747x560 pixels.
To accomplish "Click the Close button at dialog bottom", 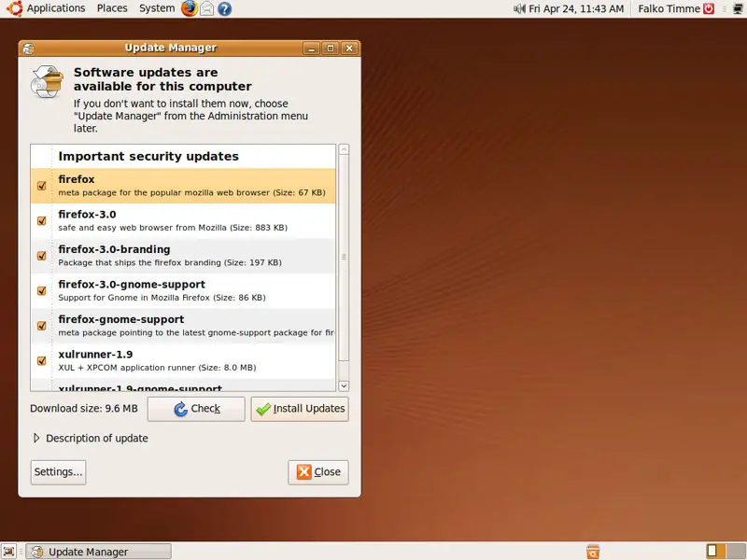I will coord(318,472).
